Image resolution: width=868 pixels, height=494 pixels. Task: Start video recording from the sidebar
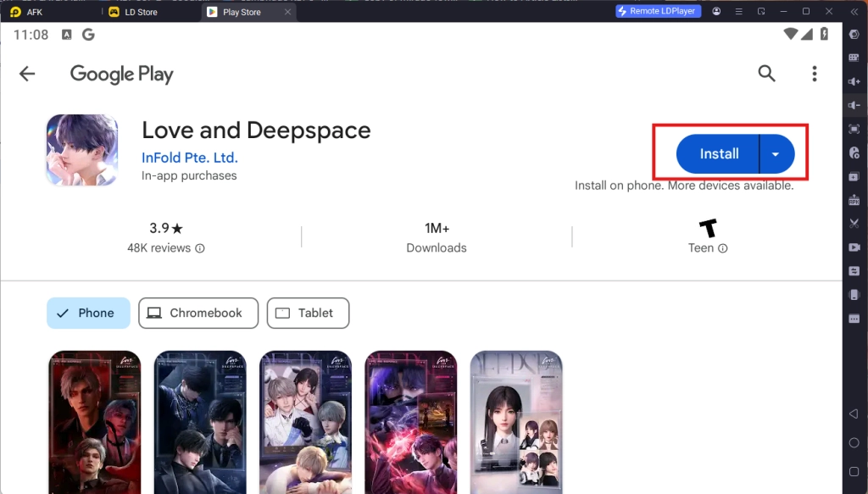pos(854,247)
